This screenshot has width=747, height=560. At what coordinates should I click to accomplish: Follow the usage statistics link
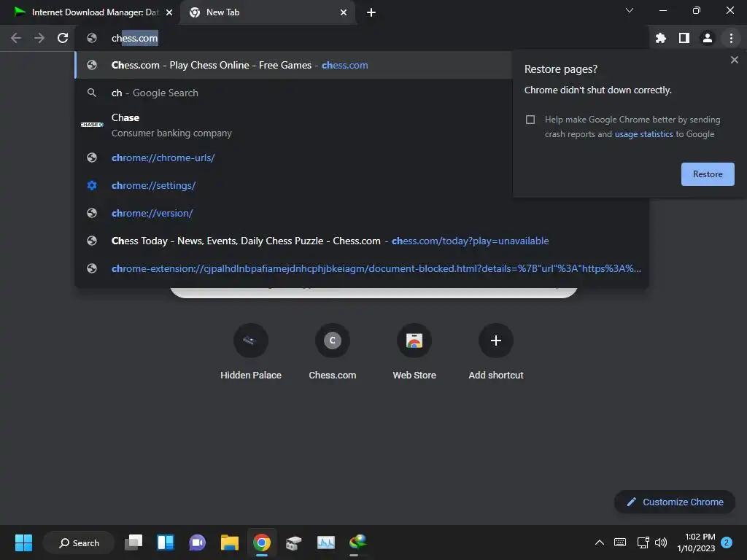tap(643, 134)
